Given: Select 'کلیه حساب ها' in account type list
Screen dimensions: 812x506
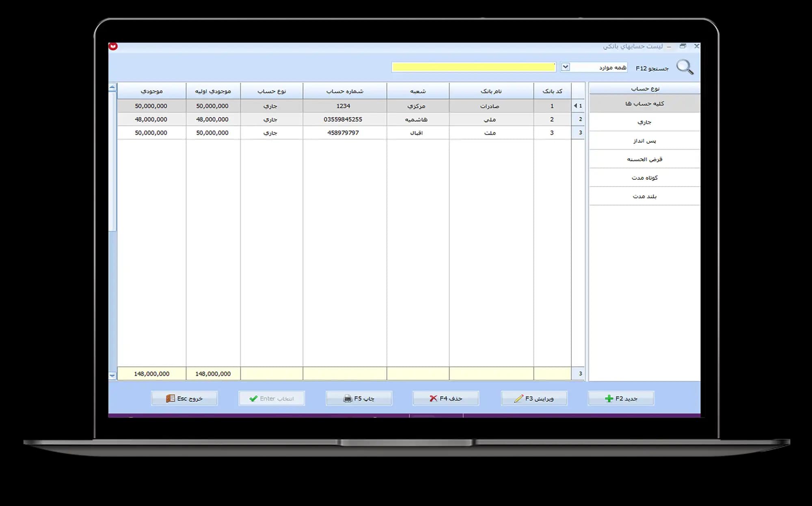Looking at the screenshot, I should [x=645, y=103].
